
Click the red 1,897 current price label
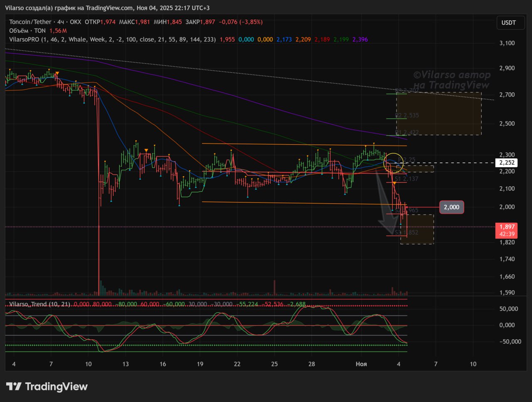(507, 230)
